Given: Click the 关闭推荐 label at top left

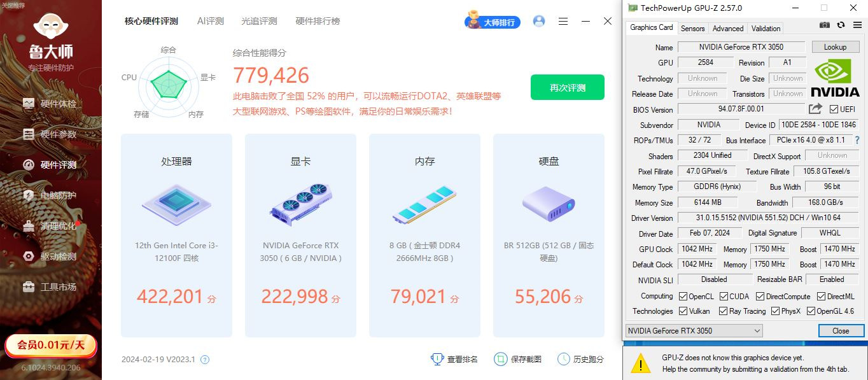Looking at the screenshot, I should 13,4.
